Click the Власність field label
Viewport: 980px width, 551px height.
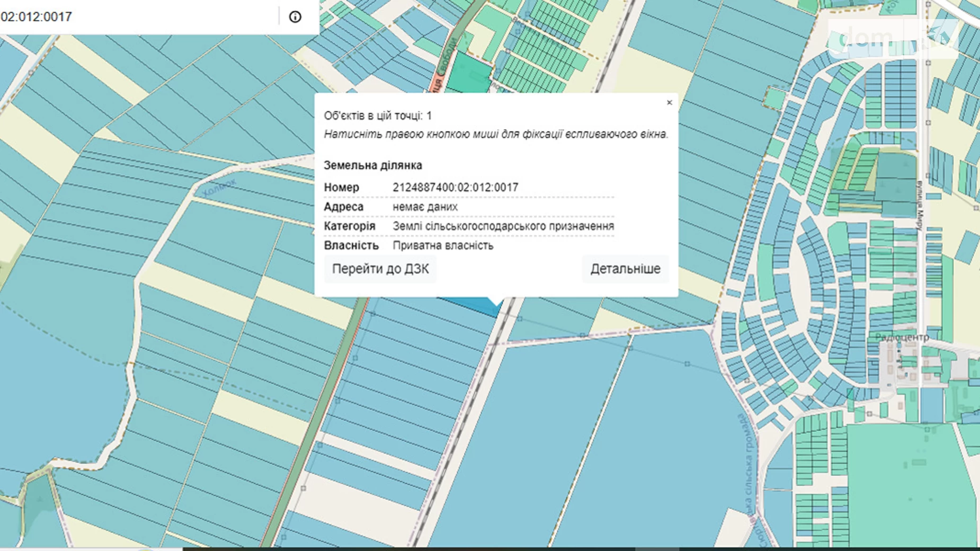coord(351,246)
